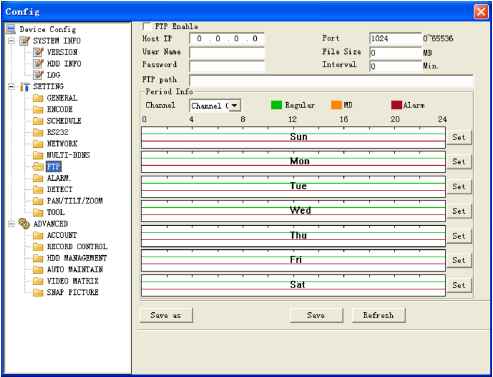Click the Device Config root icon

(x=11, y=29)
